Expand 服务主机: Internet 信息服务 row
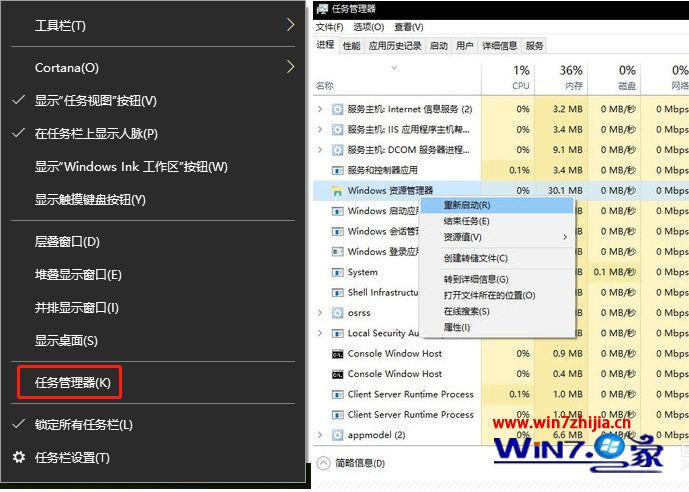Viewport: 689px width, 492px height. tap(320, 109)
